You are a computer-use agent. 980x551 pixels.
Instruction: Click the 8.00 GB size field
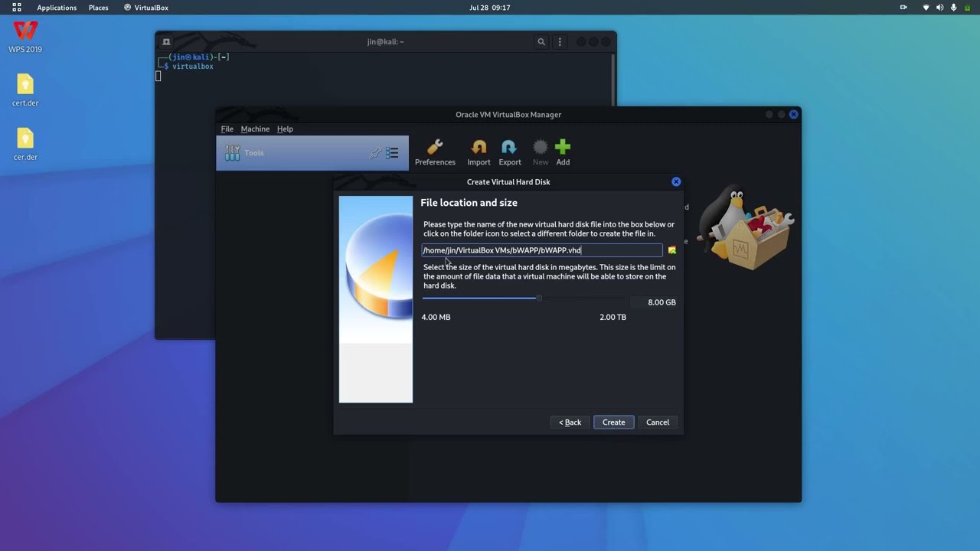click(x=655, y=302)
